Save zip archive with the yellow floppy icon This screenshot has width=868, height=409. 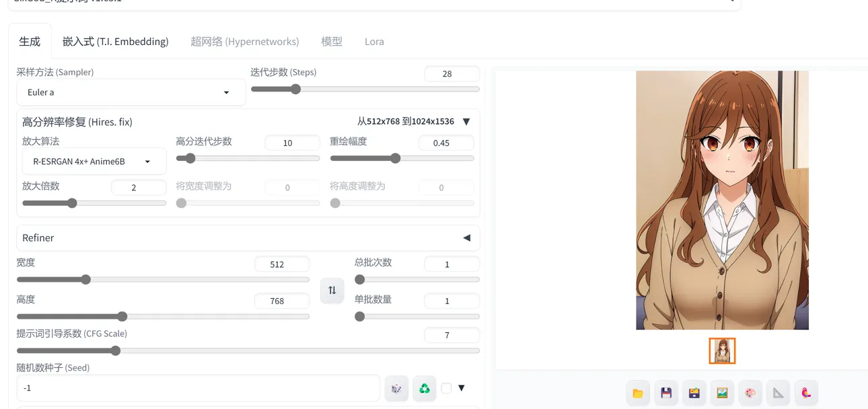pos(694,393)
